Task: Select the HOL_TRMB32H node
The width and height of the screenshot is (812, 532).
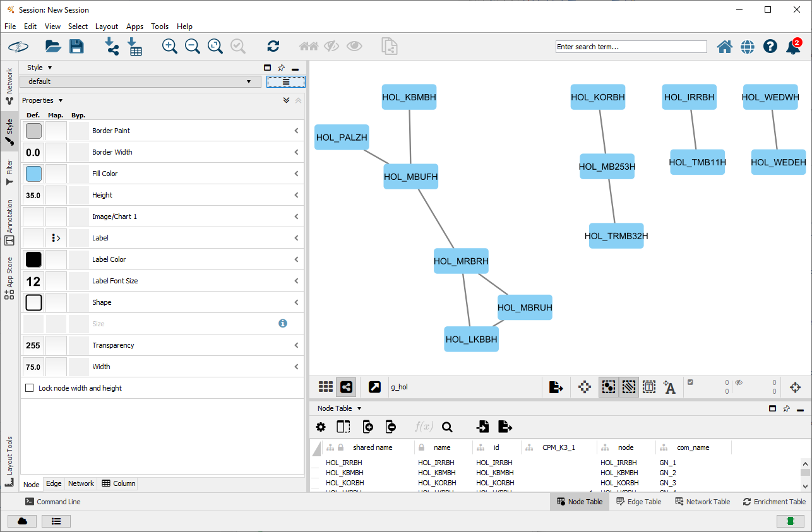Action: 616,235
